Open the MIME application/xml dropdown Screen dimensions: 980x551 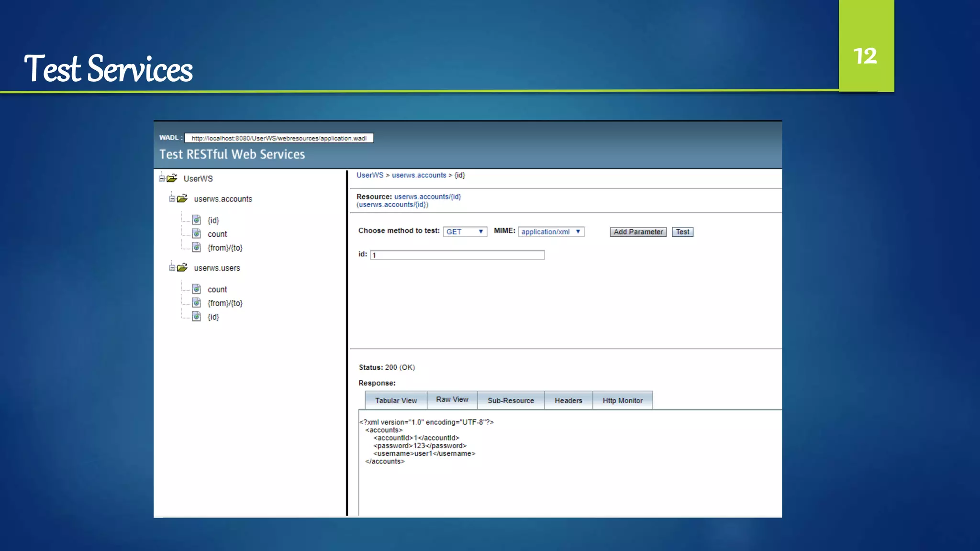tap(551, 232)
